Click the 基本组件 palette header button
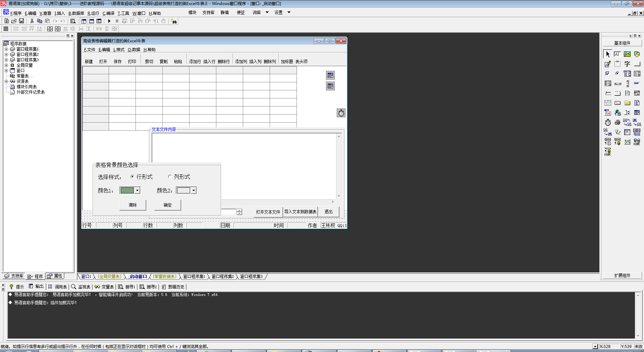644x352 pixels. click(x=622, y=43)
